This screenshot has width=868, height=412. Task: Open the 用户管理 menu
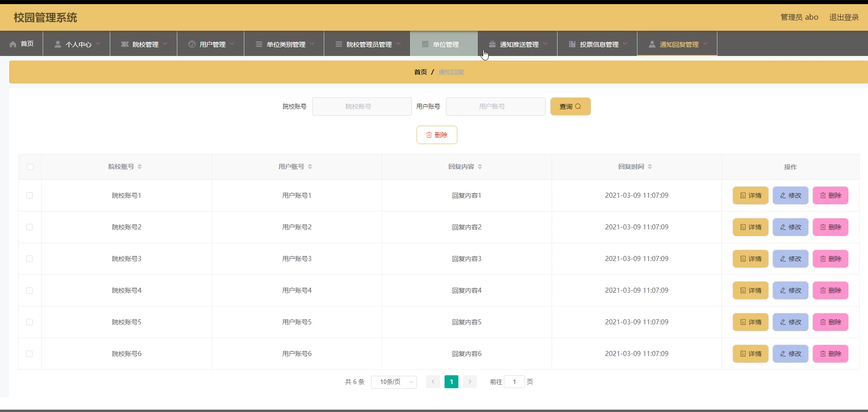tap(211, 44)
